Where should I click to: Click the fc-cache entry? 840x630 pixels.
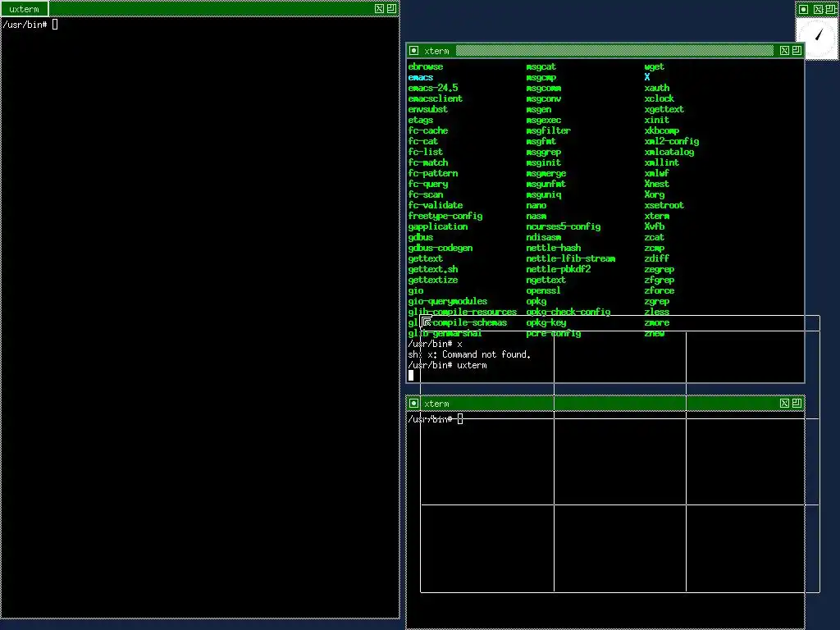click(427, 130)
